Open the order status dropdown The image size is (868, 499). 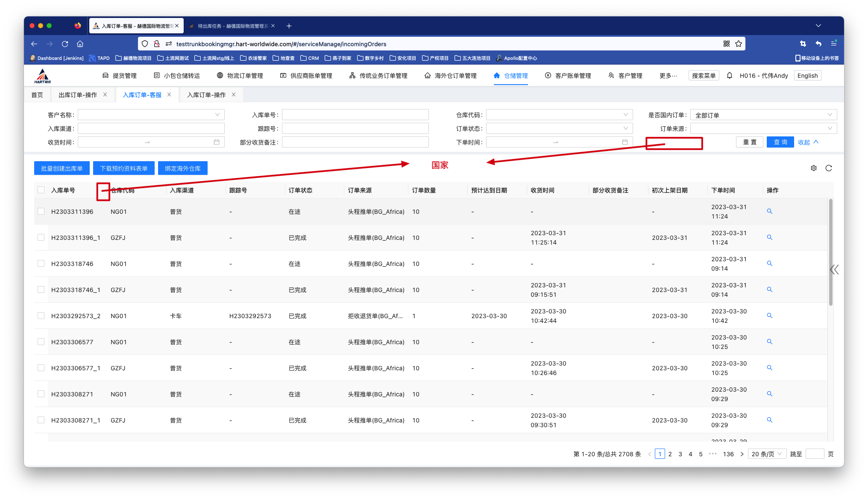tap(559, 128)
